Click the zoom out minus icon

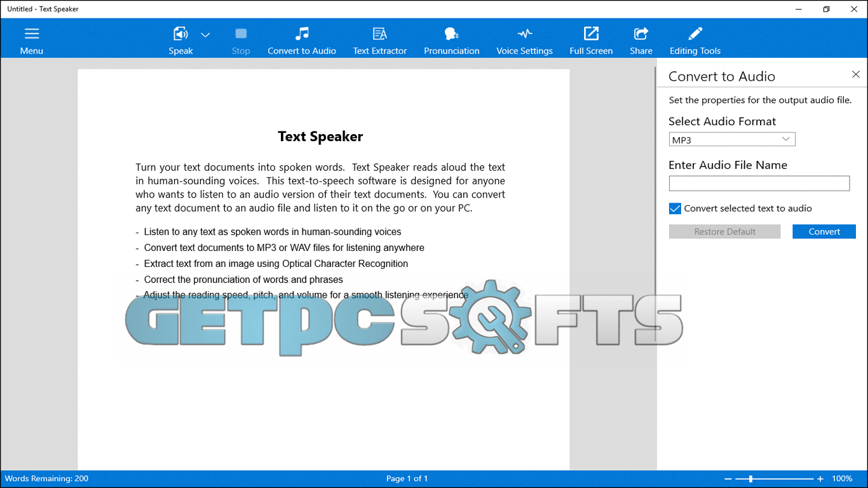tap(728, 478)
